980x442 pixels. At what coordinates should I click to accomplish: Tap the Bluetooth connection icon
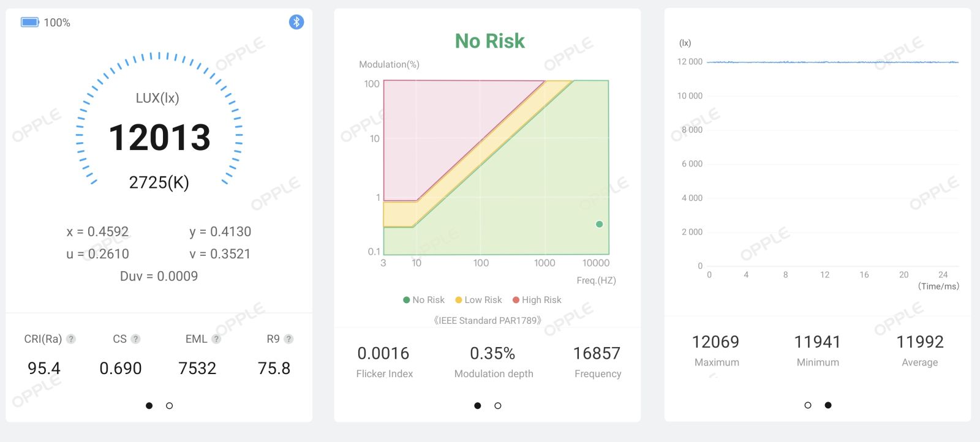pos(296,22)
